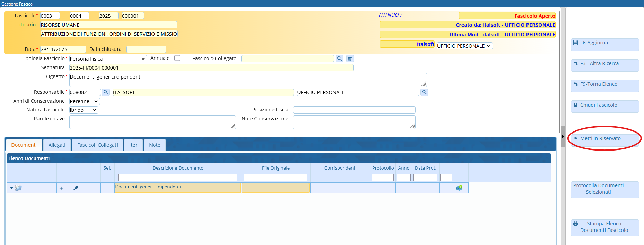The width and height of the screenshot is (644, 245).
Task: Click the folder icon in document row
Action: pos(19,188)
